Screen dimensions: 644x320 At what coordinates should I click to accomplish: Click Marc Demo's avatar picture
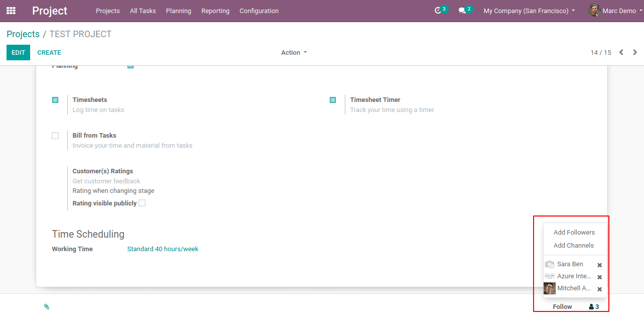[594, 11]
